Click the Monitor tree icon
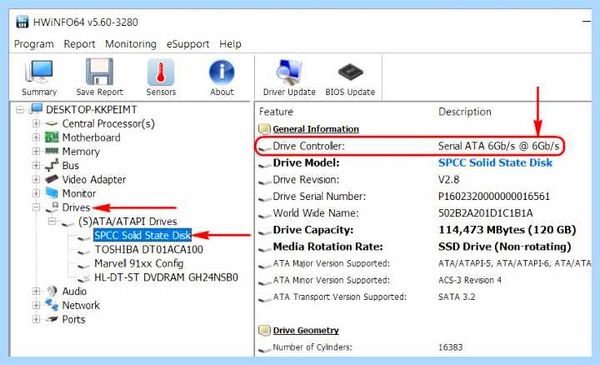Viewport: 600px width, 365px height. click(51, 193)
